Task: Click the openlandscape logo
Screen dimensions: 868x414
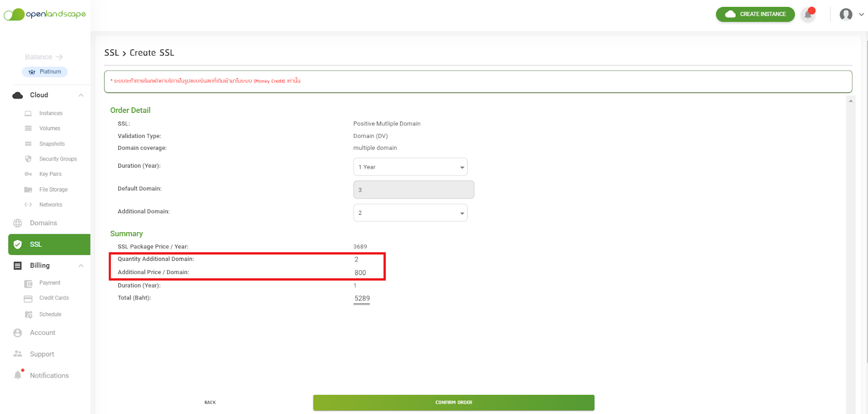Action: [x=45, y=14]
